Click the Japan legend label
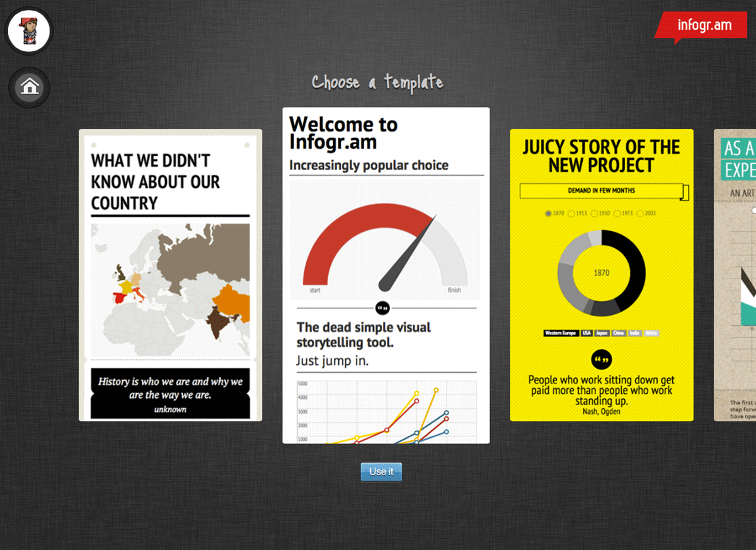 tap(602, 333)
